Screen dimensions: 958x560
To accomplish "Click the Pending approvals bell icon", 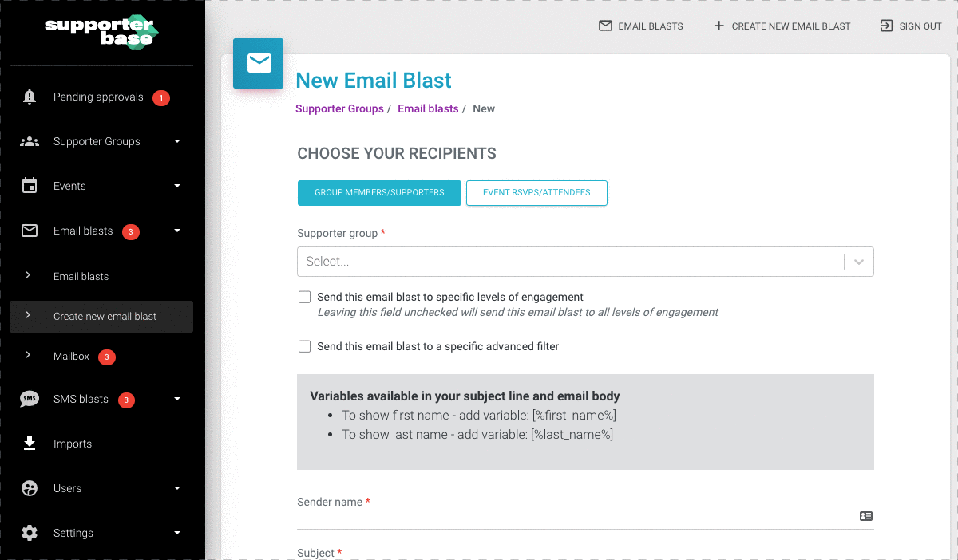I will 30,97.
